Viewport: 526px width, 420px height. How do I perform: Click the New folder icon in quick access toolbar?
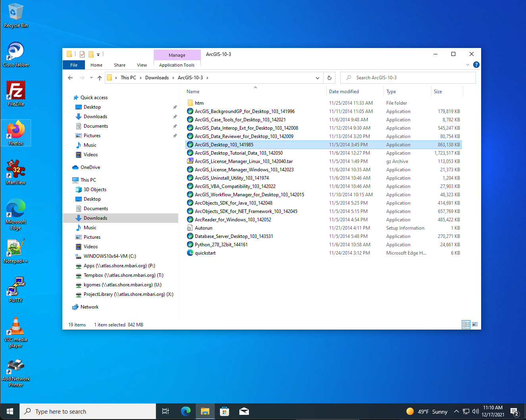tap(91, 54)
